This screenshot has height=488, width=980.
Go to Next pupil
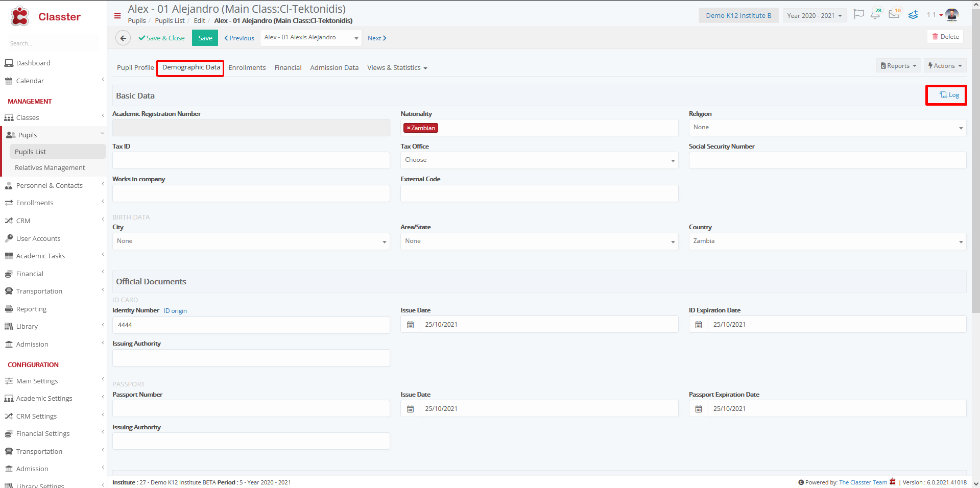tap(377, 38)
